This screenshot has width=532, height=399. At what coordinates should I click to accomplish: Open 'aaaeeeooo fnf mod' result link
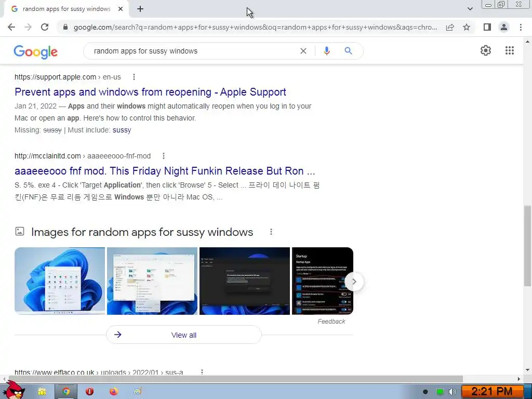165,171
